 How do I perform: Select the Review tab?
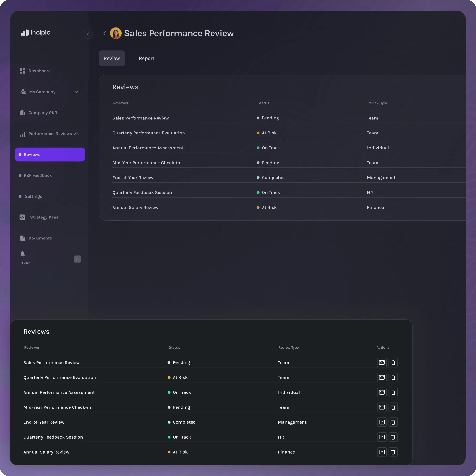[x=112, y=58]
